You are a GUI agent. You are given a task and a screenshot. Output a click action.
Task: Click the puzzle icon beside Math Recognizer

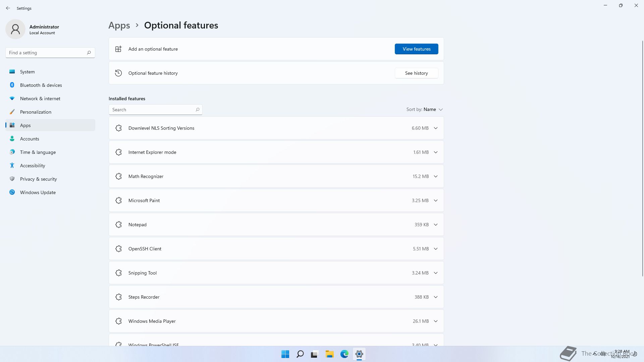click(x=118, y=176)
